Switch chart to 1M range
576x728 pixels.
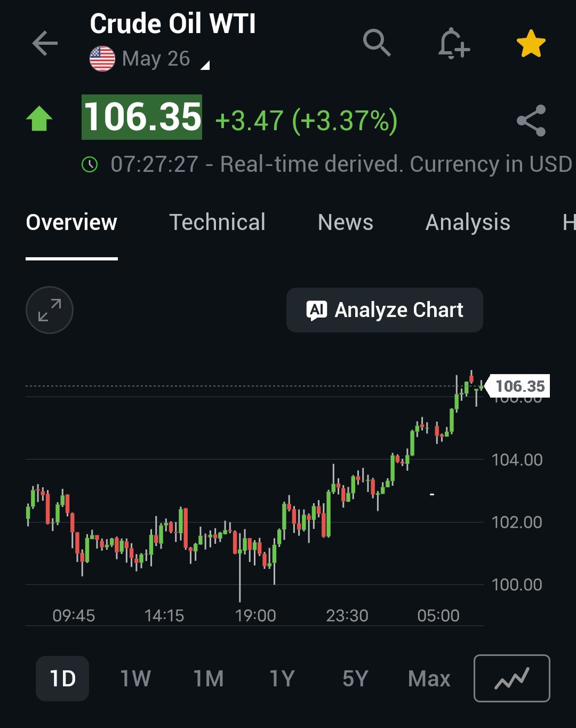209,678
